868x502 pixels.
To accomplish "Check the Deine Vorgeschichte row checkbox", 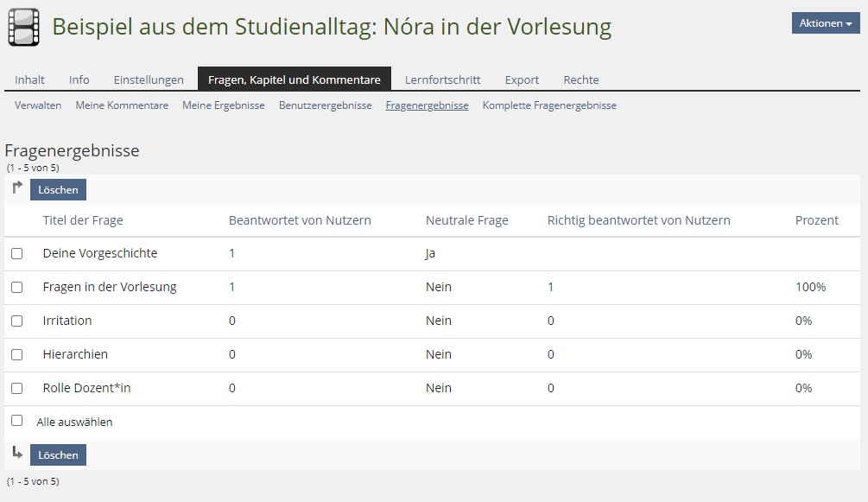I will pyautogui.click(x=16, y=254).
